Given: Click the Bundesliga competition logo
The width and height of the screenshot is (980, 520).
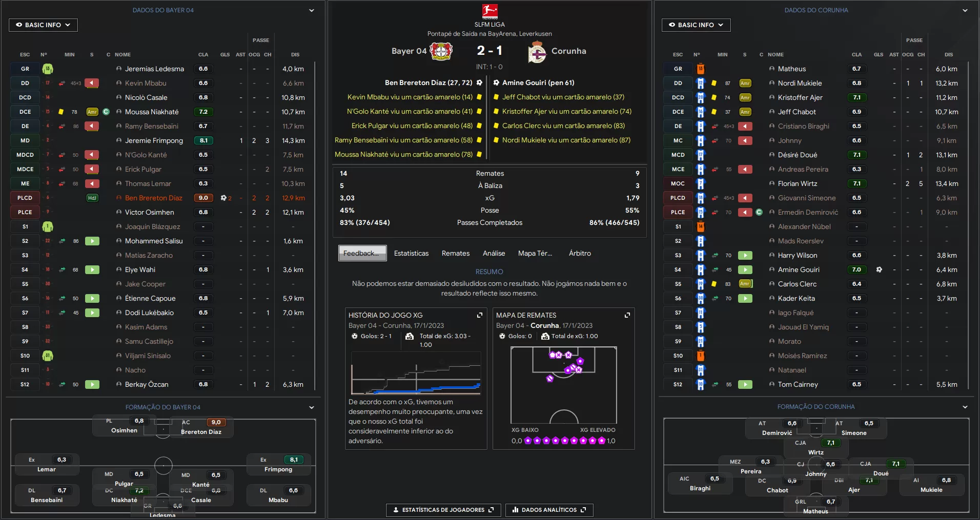Looking at the screenshot, I should coord(490,11).
